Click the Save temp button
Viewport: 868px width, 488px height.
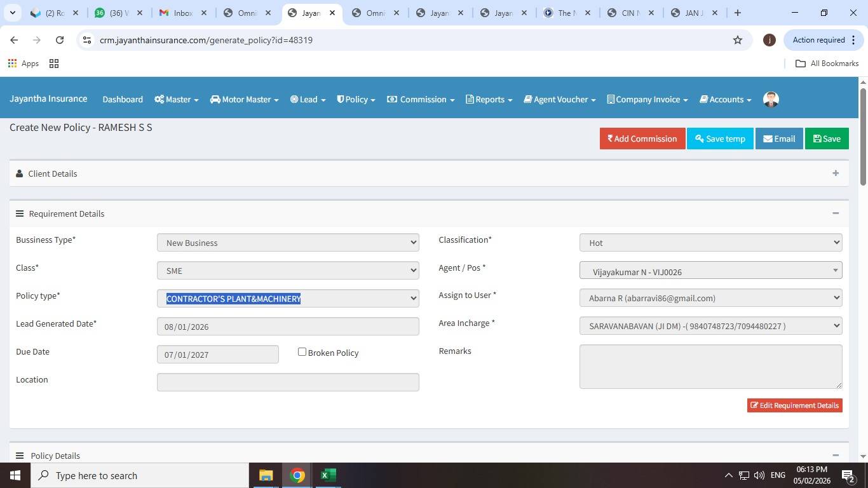(x=719, y=139)
